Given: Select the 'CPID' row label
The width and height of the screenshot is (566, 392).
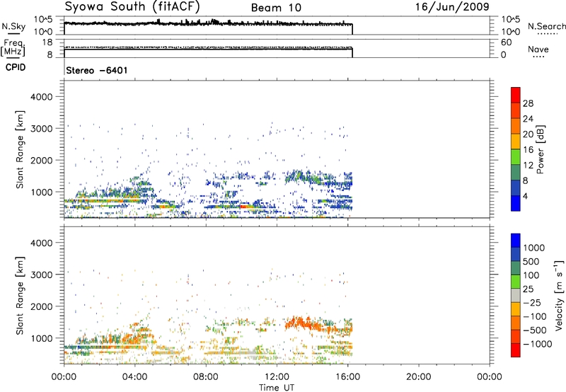Looking at the screenshot, I should click(x=16, y=67).
